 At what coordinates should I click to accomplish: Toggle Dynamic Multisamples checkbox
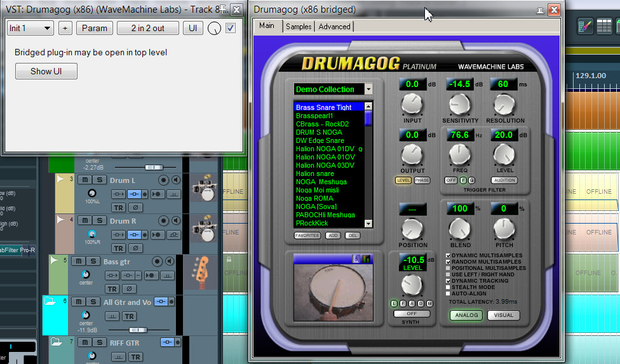point(448,256)
